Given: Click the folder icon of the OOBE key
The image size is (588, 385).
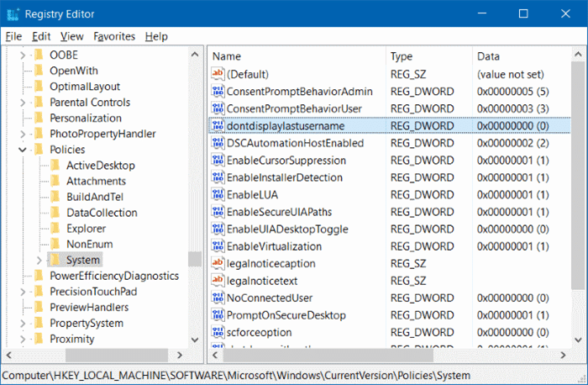Looking at the screenshot, I should pyautogui.click(x=39, y=55).
